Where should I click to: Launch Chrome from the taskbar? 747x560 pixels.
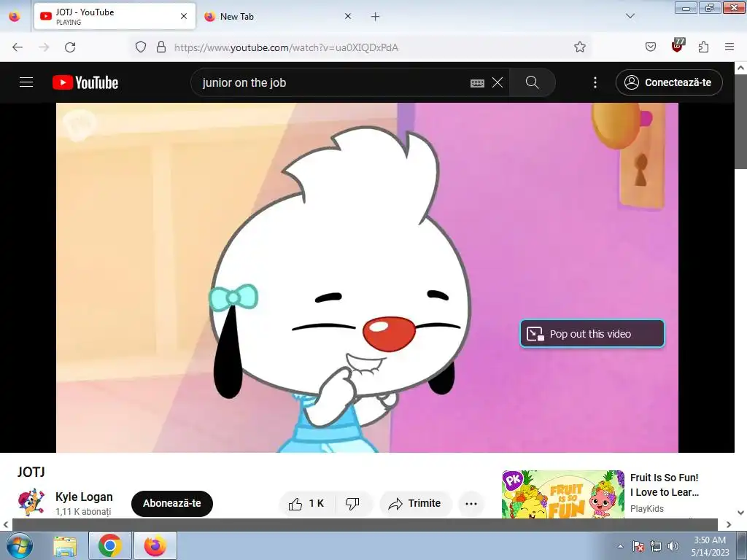(x=110, y=545)
